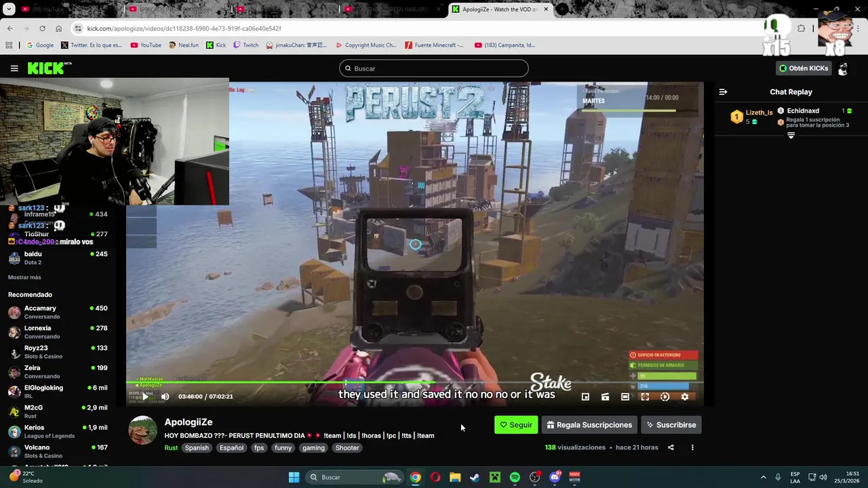Open Steam from the taskbar
The width and height of the screenshot is (868, 488).
[475, 477]
